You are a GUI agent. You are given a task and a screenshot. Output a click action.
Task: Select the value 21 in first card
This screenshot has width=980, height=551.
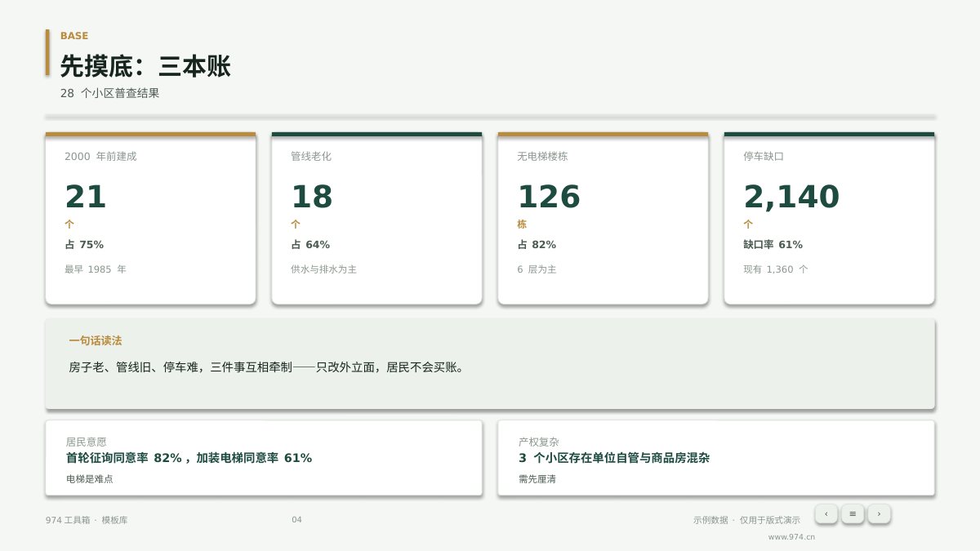click(86, 197)
